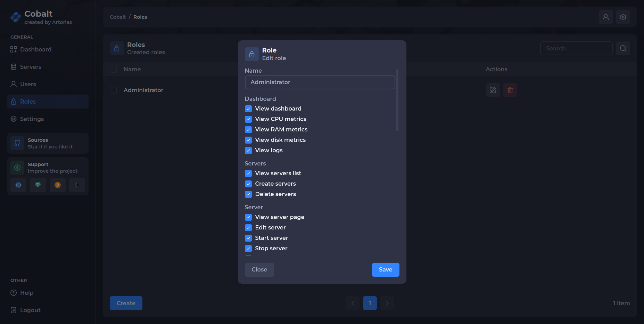This screenshot has width=644, height=324.
Task: Go to next page arrow
Action: click(387, 303)
